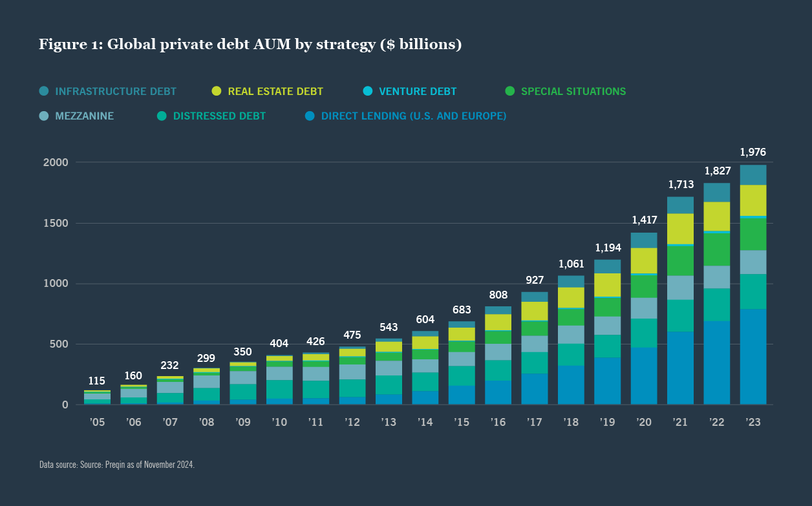This screenshot has width=812, height=506.
Task: Click the 426 total above '11 bar
Action: [x=315, y=341]
